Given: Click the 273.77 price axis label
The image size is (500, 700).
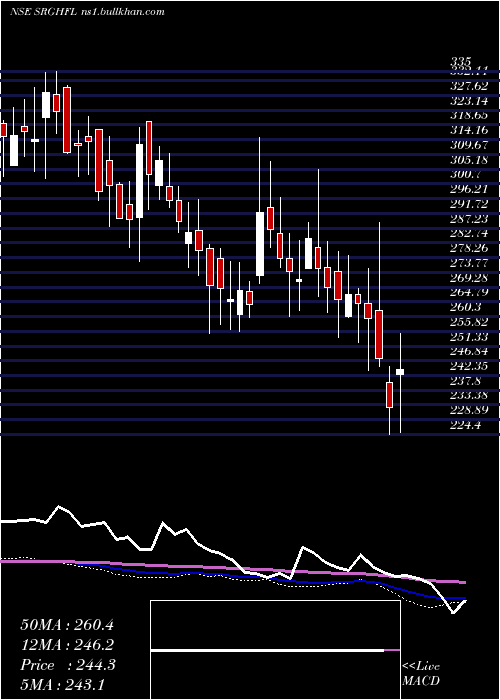Looking at the screenshot, I should [x=469, y=263].
